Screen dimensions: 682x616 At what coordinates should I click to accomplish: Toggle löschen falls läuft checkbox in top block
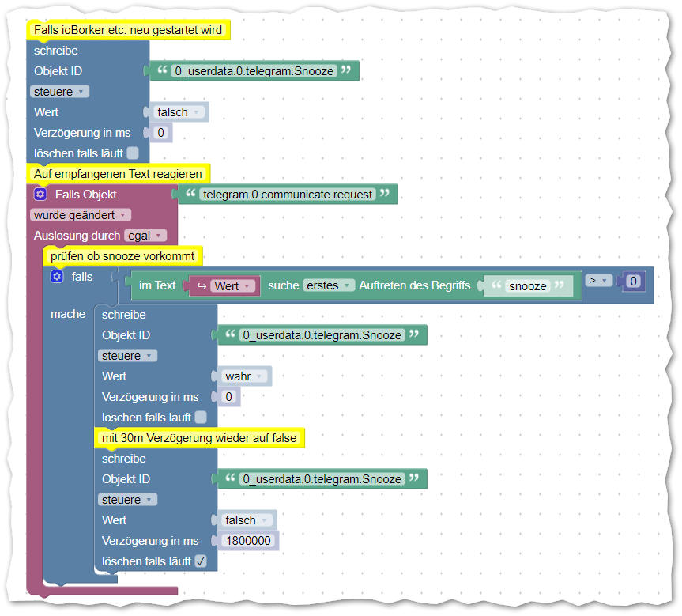point(133,153)
